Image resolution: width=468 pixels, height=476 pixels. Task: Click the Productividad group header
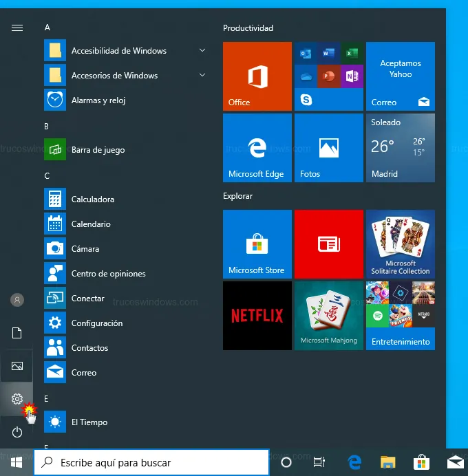click(248, 28)
